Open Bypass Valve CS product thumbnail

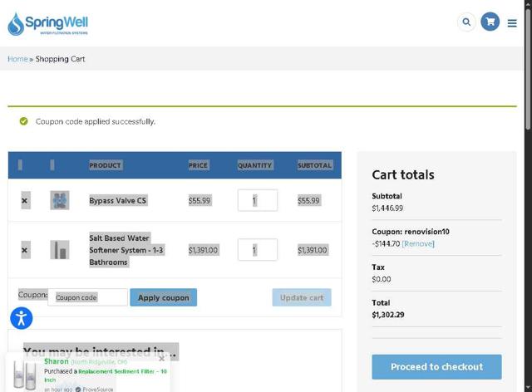[60, 200]
